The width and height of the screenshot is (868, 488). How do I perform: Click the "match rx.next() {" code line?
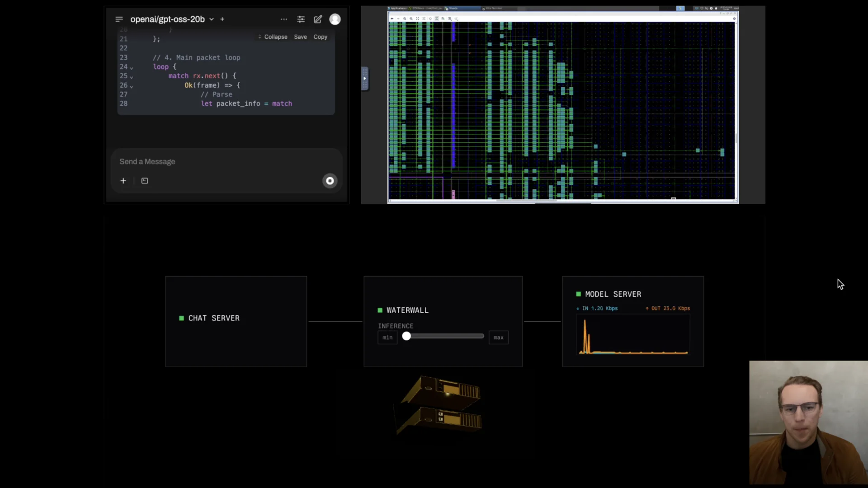[x=203, y=76]
